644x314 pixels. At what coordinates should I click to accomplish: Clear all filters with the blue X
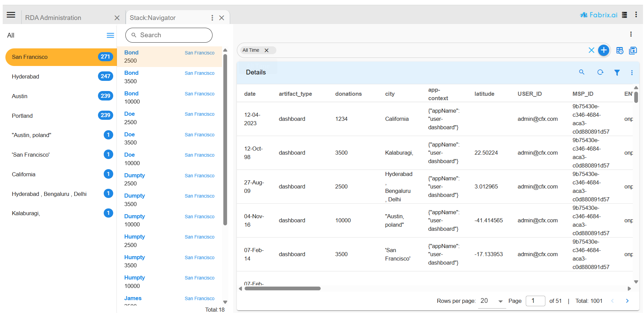pyautogui.click(x=591, y=50)
